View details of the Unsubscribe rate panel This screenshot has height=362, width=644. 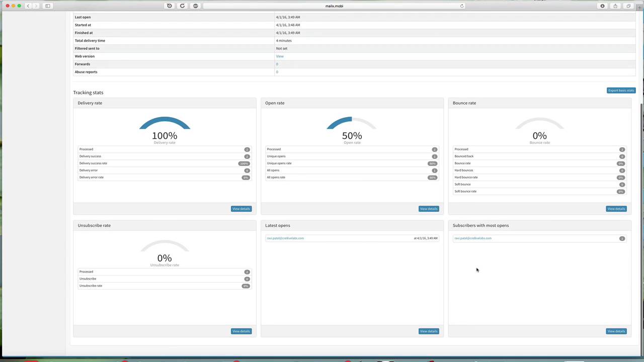pyautogui.click(x=241, y=331)
